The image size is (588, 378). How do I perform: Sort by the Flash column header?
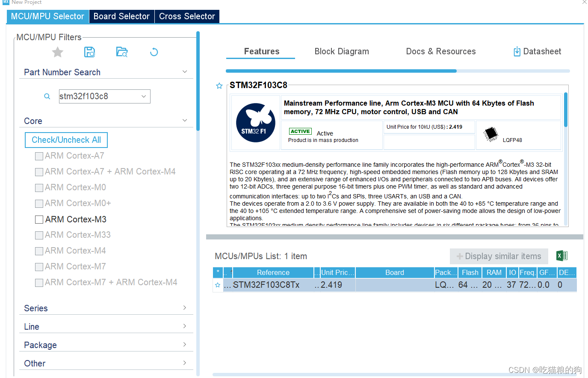pyautogui.click(x=470, y=272)
